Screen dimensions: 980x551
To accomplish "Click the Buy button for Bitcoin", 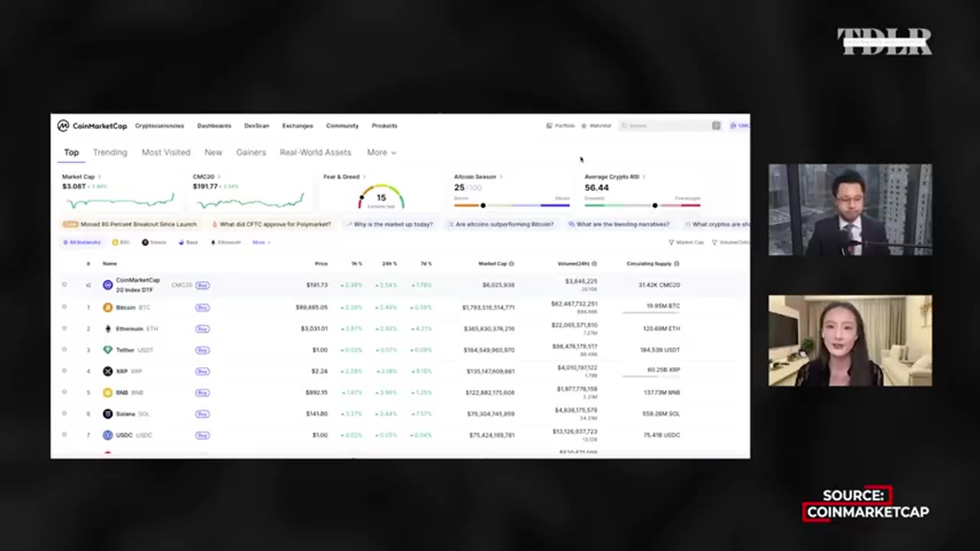I will [202, 308].
